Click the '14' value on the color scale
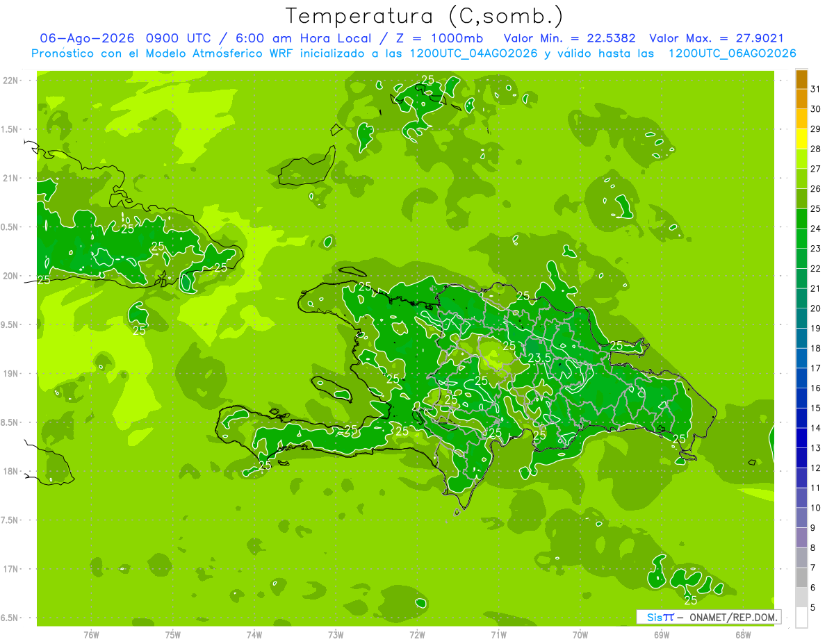The height and width of the screenshot is (644, 834). 816,428
